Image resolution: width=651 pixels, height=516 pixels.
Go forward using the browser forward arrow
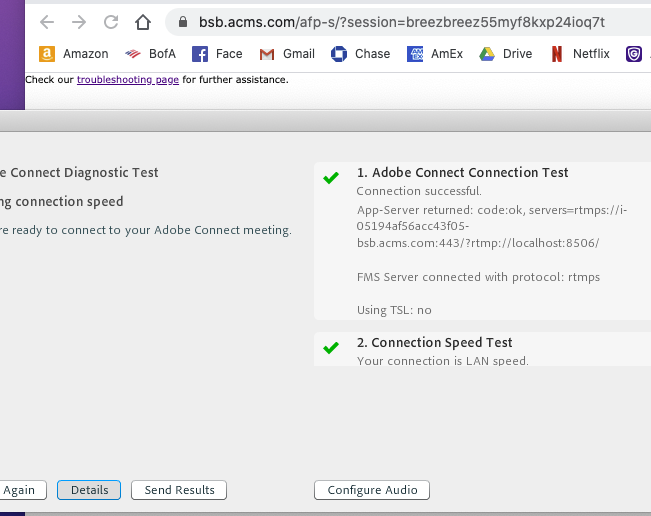point(79,22)
